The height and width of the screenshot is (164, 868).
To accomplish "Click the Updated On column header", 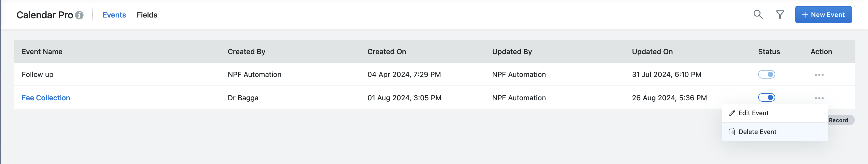I will pos(652,51).
